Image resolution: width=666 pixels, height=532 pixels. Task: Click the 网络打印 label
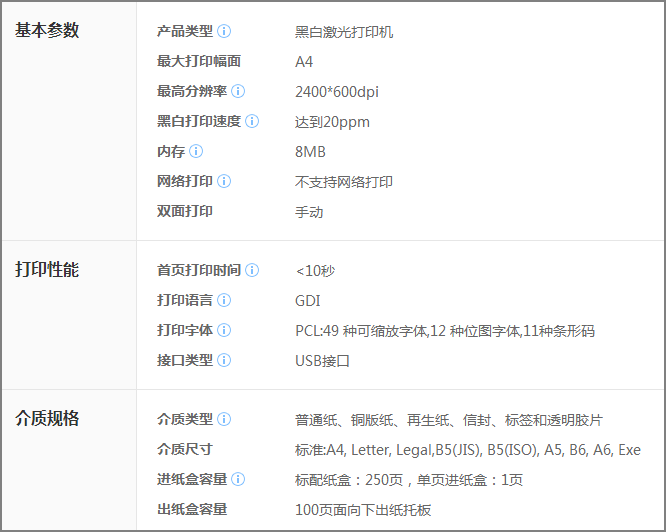click(x=185, y=181)
